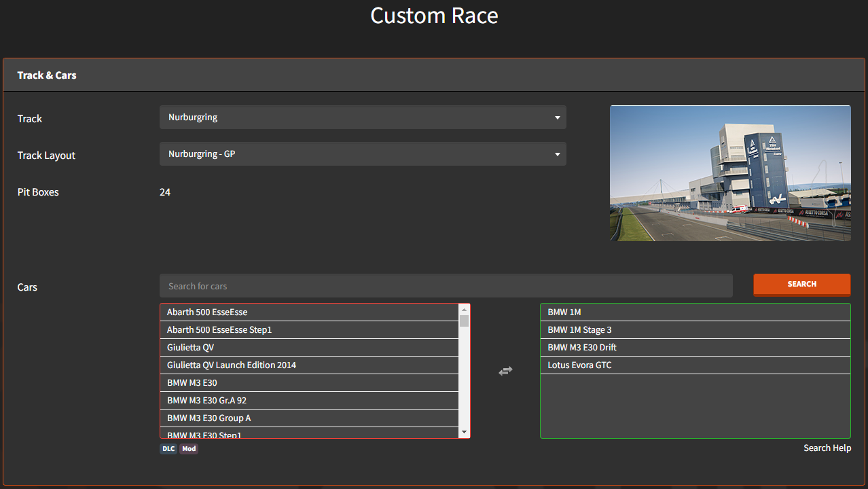This screenshot has height=489, width=868.
Task: Click the Mod badge
Action: [189, 449]
